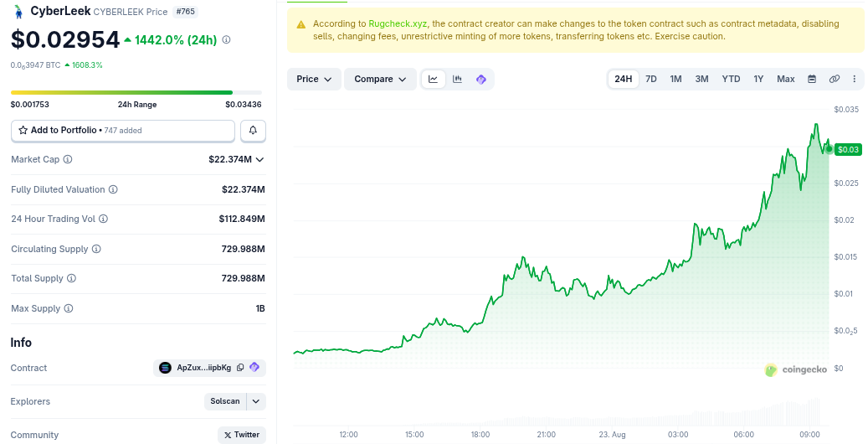868x444 pixels.
Task: Click the purple diamond chart toolbar icon
Action: (x=481, y=80)
